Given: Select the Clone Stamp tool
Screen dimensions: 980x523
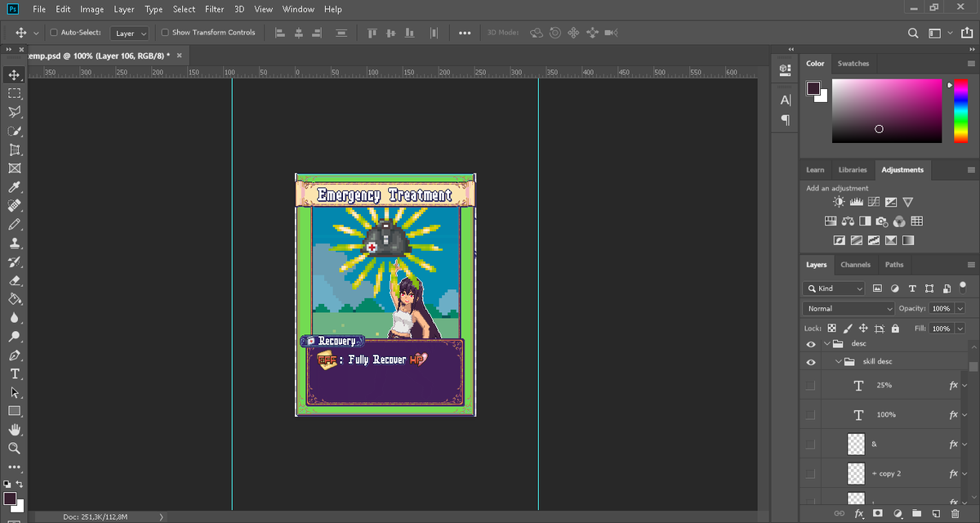Looking at the screenshot, I should click(x=14, y=244).
